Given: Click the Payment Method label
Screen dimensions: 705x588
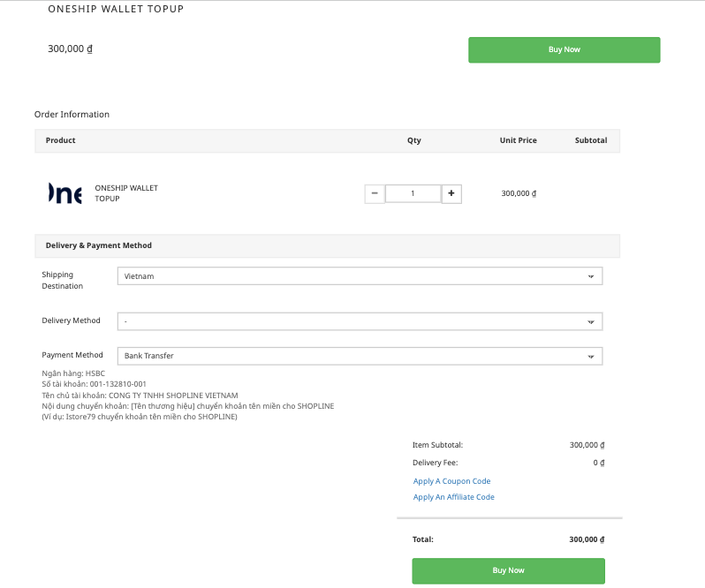Looking at the screenshot, I should pyautogui.click(x=72, y=355).
